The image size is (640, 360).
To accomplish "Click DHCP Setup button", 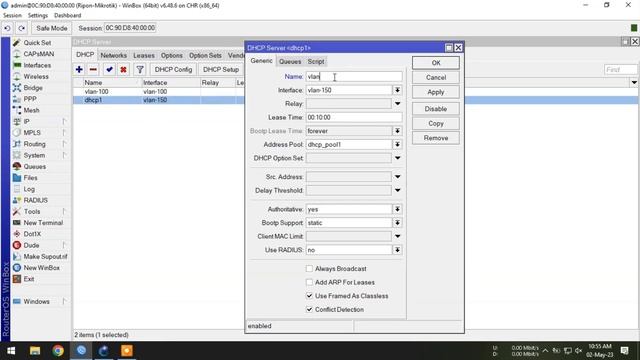I will pyautogui.click(x=221, y=69).
